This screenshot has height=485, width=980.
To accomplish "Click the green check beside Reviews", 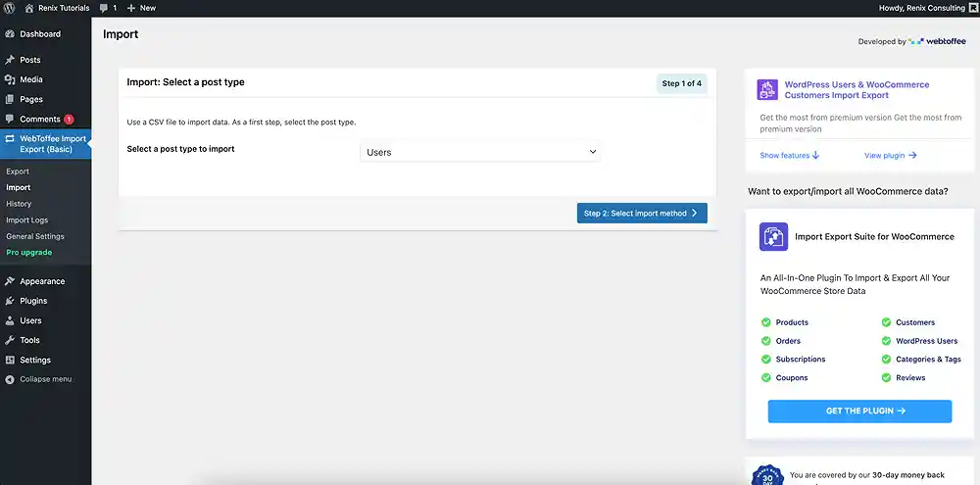I will (x=886, y=377).
